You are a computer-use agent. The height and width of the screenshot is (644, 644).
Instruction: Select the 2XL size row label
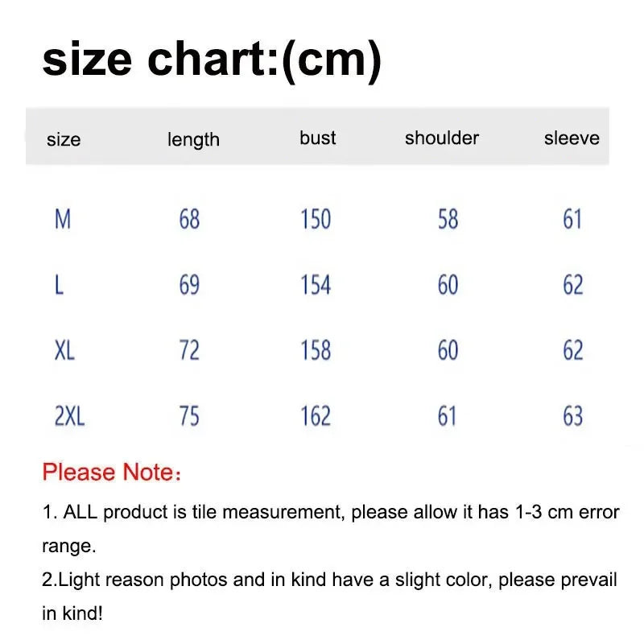[x=70, y=416]
